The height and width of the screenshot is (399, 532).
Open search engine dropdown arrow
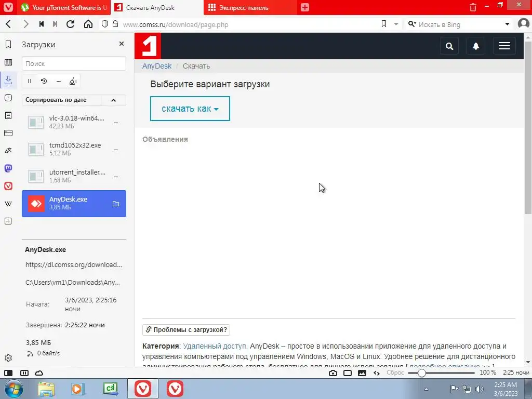coord(507,24)
